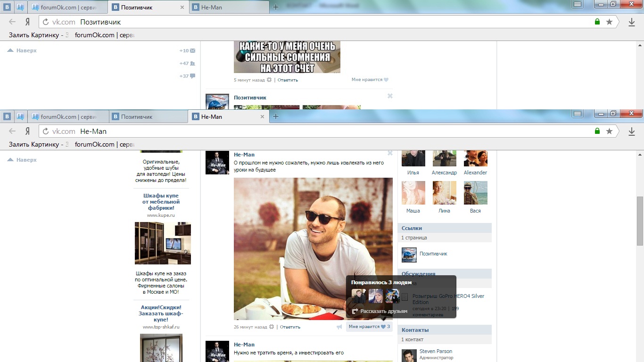Open downloads in upper Позитивчик window

(632, 22)
